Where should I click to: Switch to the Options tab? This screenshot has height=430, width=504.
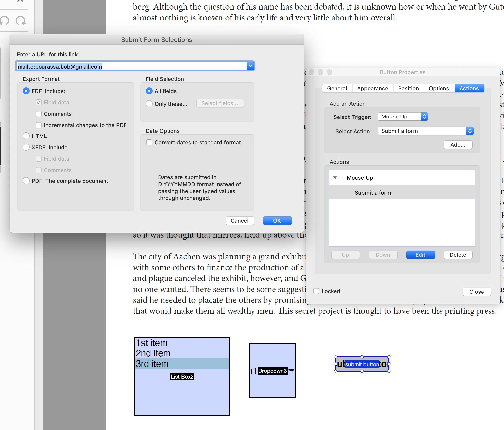(439, 88)
